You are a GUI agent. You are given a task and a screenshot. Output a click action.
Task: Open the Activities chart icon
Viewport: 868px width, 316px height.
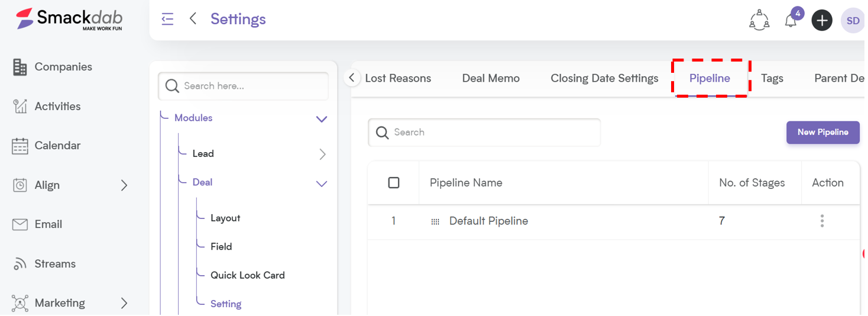(x=20, y=107)
